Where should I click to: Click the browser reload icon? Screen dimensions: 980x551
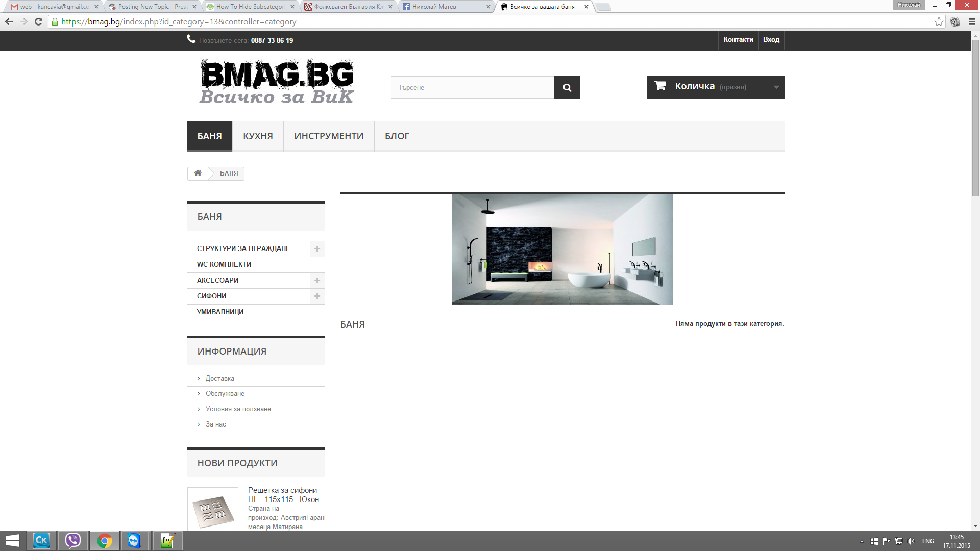click(38, 21)
